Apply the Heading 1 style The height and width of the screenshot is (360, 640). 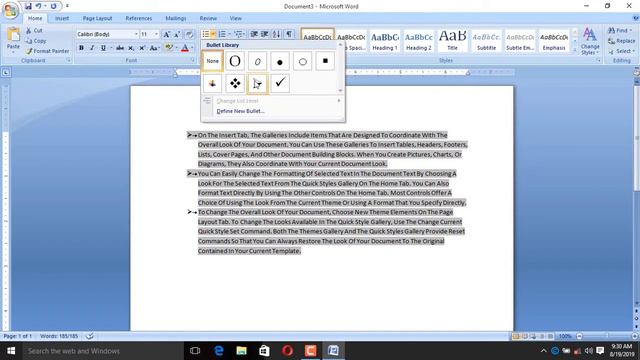click(384, 40)
